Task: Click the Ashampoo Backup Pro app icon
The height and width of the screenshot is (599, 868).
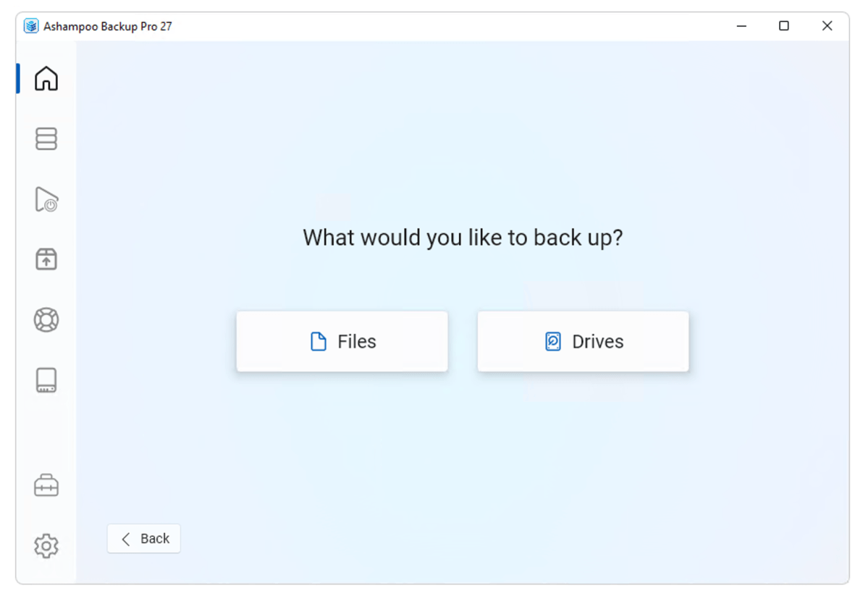Action: click(31, 26)
